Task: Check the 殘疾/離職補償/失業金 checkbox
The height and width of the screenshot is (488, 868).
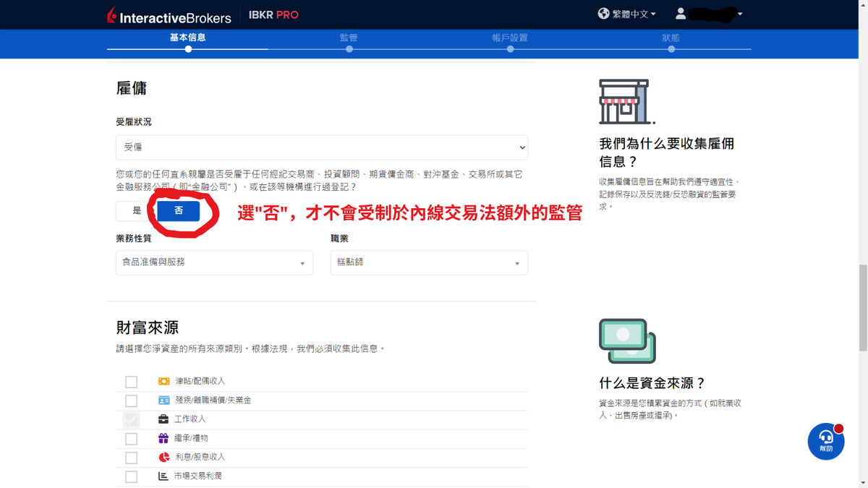Action: 131,400
